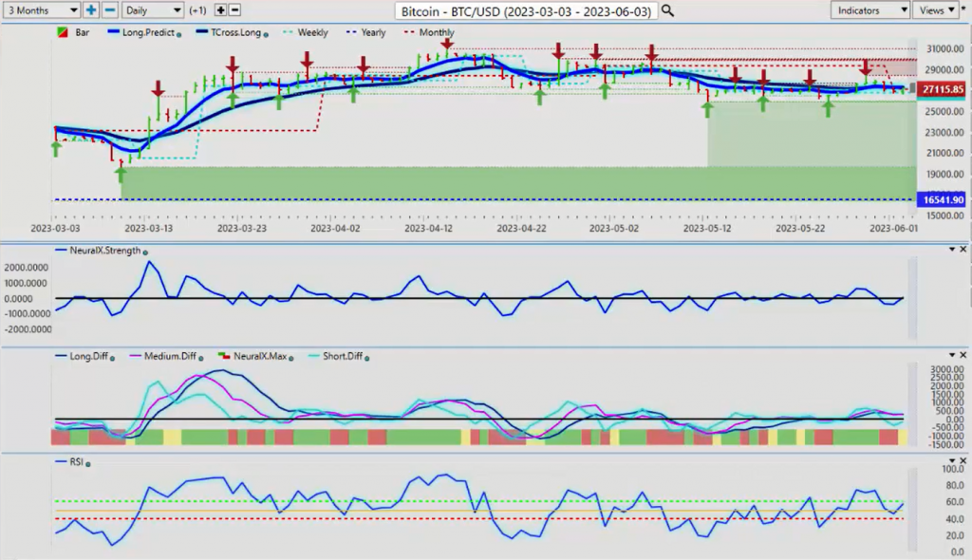Click the Monthly legend entry
The height and width of the screenshot is (560, 972).
pyautogui.click(x=429, y=32)
